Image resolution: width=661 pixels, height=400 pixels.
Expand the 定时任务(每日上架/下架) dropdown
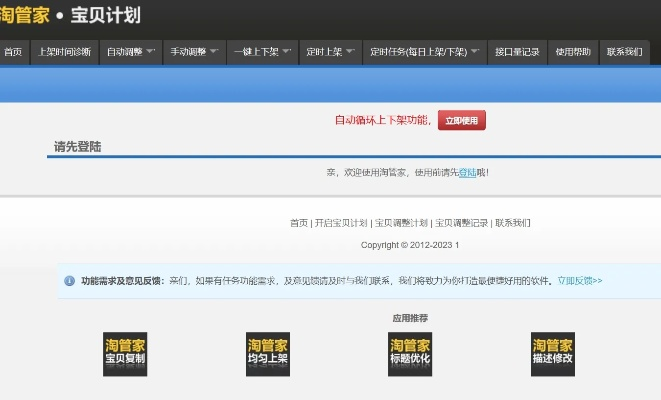point(424,52)
